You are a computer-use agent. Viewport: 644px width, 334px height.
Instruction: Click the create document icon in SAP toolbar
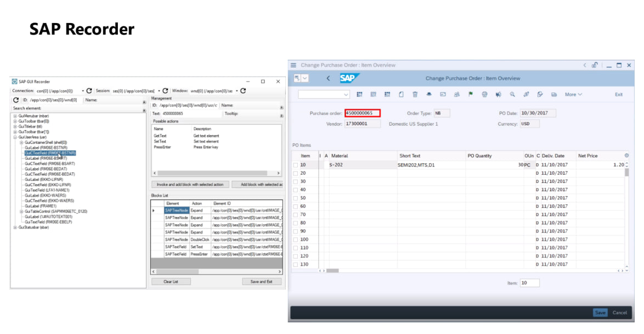402,94
